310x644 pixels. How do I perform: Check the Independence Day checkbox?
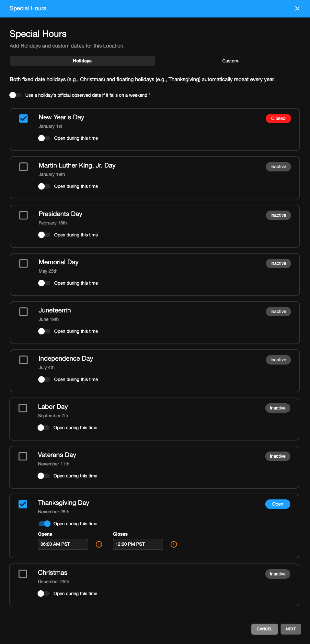23,360
